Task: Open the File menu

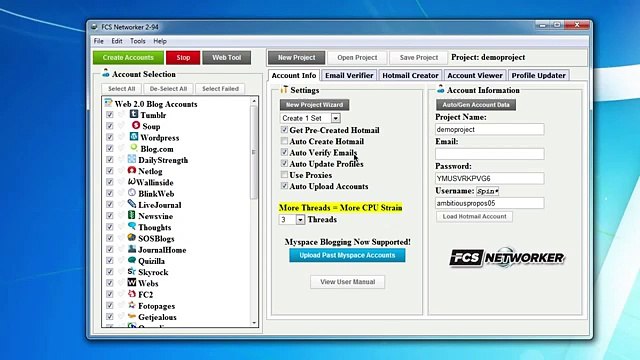Action: point(98,41)
